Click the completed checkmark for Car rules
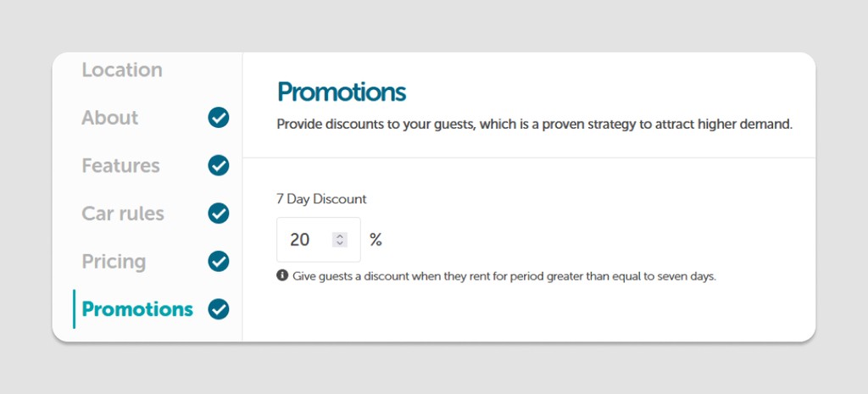The image size is (868, 394). (x=219, y=214)
